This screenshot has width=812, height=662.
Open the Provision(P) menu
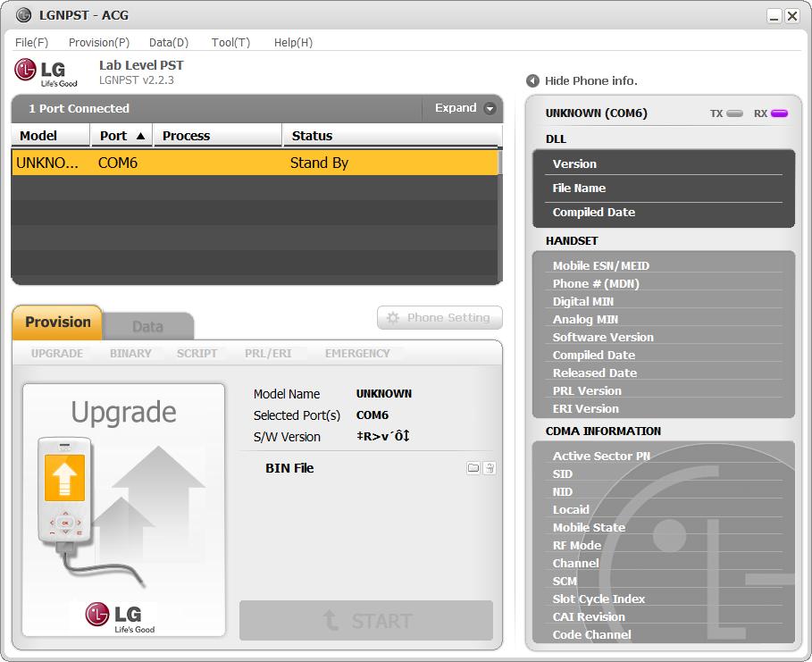coord(99,43)
